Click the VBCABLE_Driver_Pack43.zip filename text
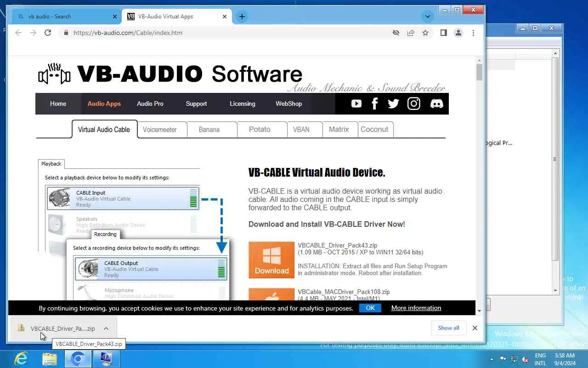The image size is (588, 368). [x=337, y=246]
